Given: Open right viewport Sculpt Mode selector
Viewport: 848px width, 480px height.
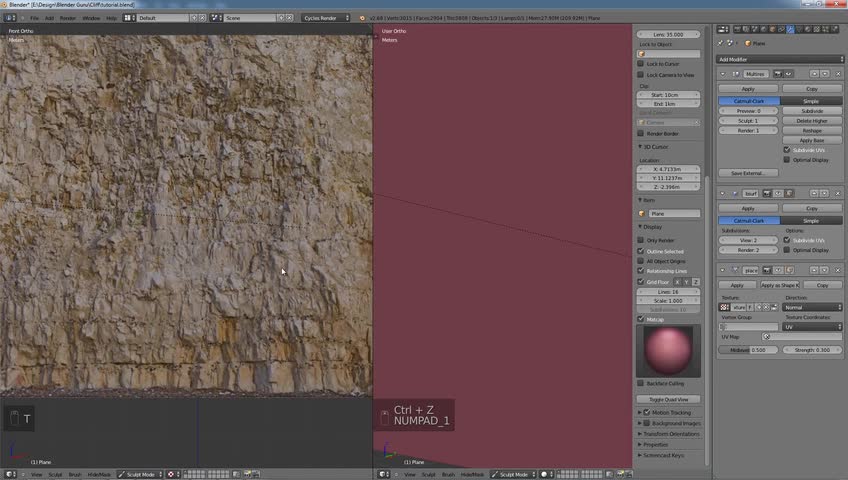Looking at the screenshot, I should coord(513,475).
